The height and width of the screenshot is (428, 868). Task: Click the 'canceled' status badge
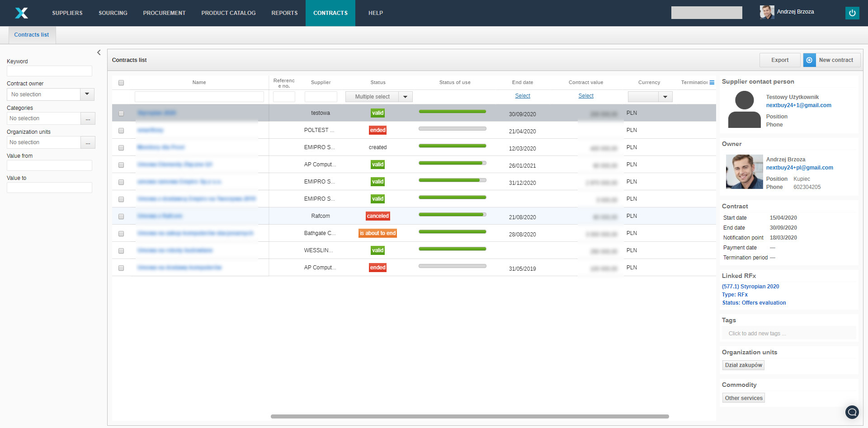(x=377, y=216)
